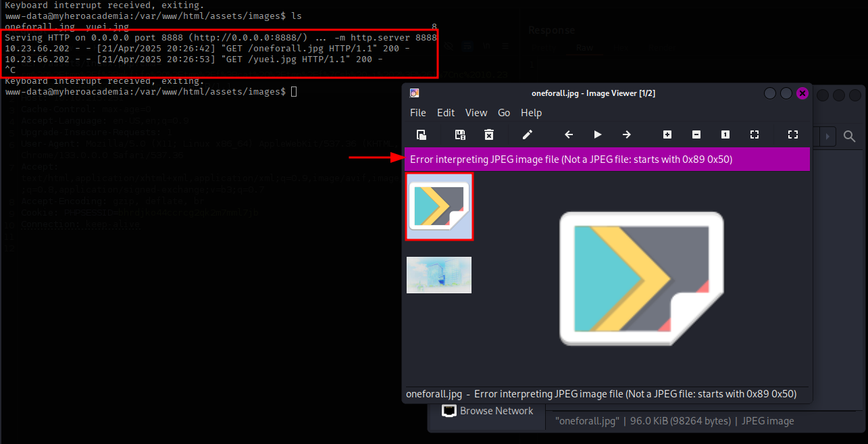Open the View menu in Image Viewer

476,113
